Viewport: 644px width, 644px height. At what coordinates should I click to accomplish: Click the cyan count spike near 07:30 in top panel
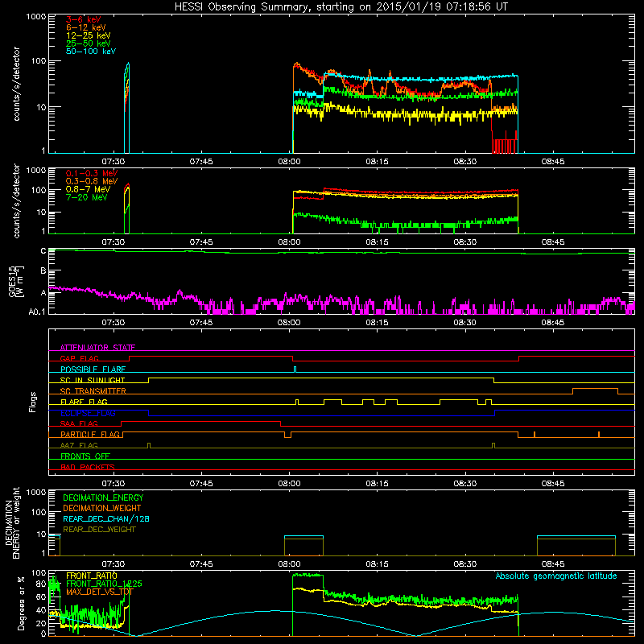[x=127, y=107]
